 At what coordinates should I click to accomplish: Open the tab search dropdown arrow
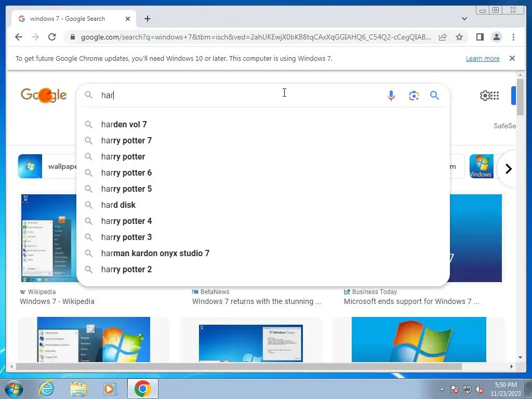pos(464,19)
